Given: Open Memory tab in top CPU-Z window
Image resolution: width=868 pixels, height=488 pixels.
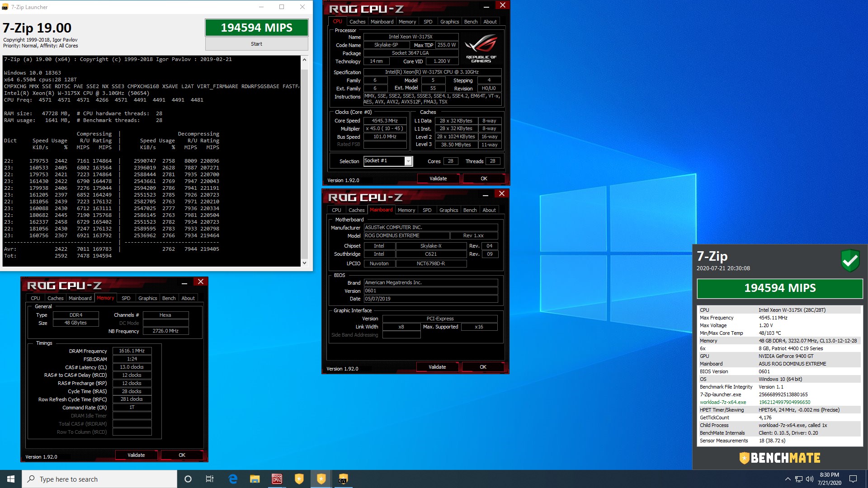Looking at the screenshot, I should click(407, 22).
